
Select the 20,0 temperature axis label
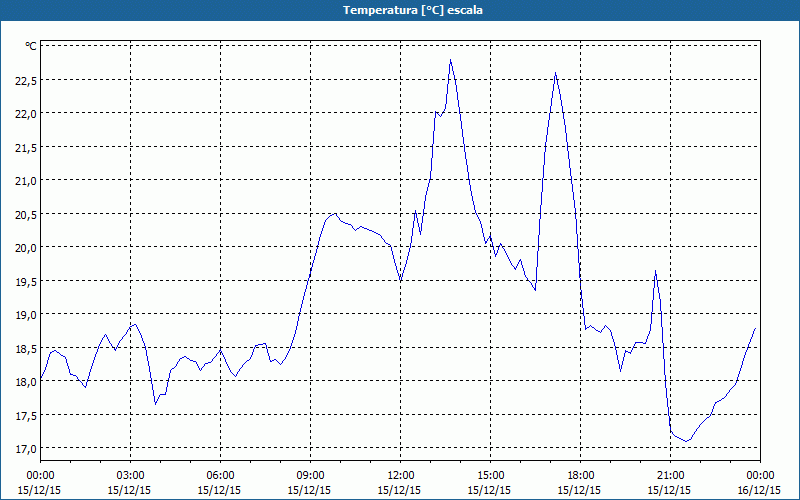[x=26, y=248]
